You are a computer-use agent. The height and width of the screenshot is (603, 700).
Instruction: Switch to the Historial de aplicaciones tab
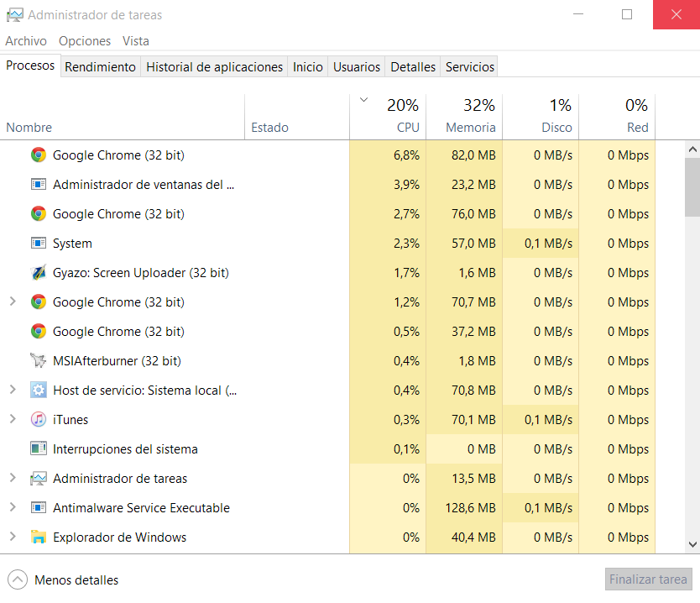[214, 67]
